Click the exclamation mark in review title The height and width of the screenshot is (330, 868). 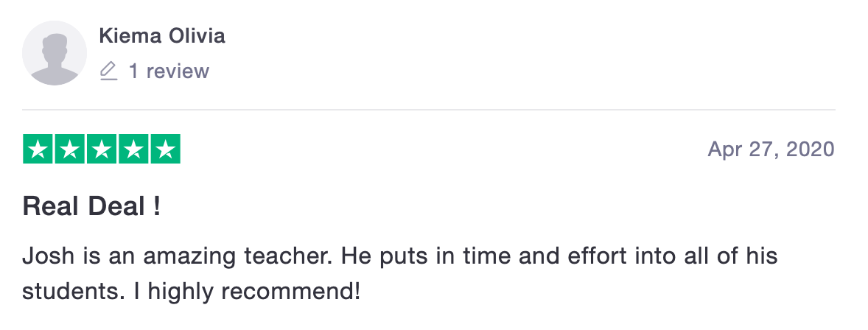156,206
